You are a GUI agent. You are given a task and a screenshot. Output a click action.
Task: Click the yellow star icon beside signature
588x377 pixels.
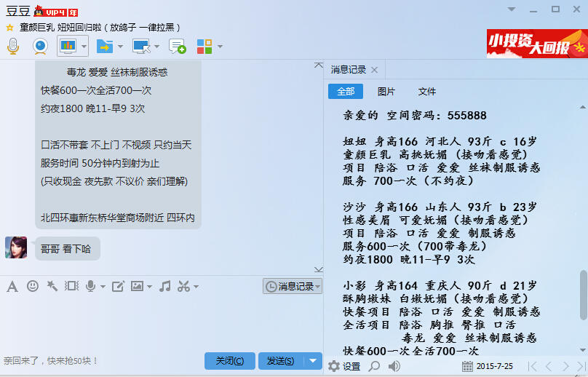(9, 28)
